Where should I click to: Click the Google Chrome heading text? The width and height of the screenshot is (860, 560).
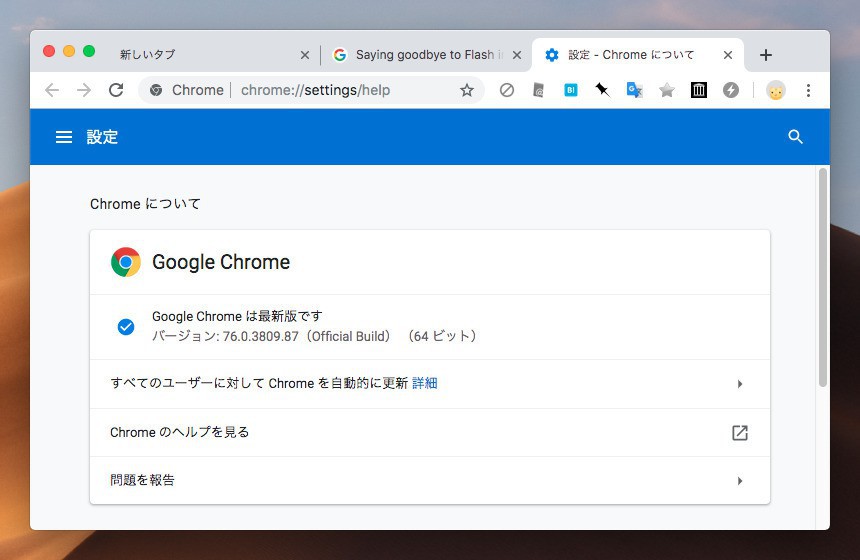click(x=221, y=262)
